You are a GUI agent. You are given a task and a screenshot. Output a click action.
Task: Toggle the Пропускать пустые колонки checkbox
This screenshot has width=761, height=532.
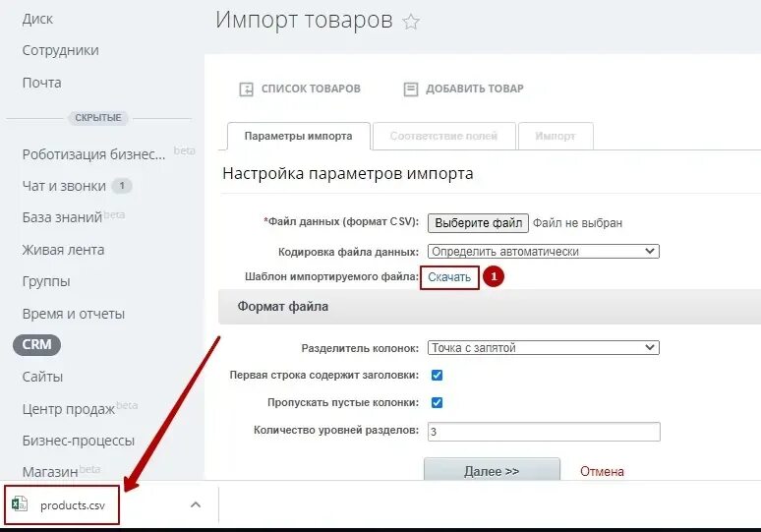pos(437,402)
